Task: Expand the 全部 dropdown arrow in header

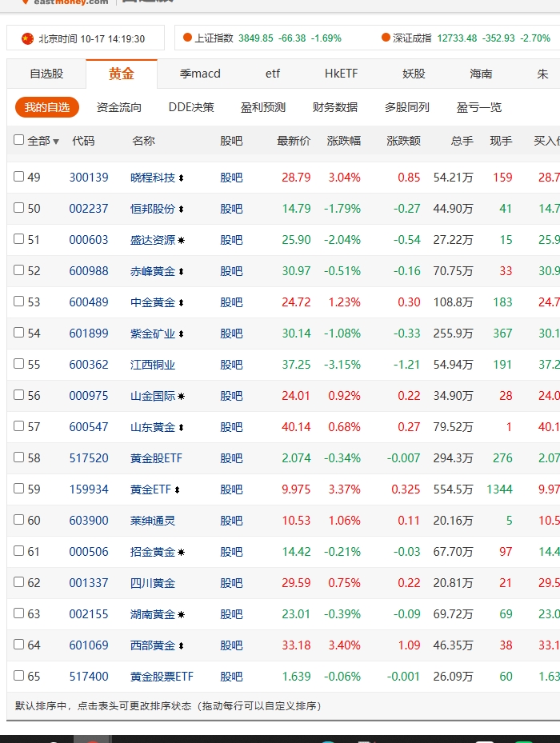Action: 56,142
